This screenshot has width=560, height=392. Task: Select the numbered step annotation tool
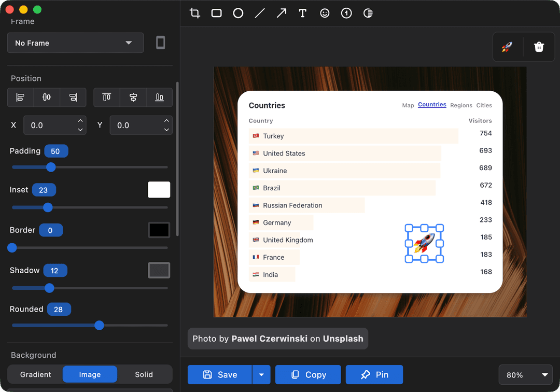(x=346, y=13)
